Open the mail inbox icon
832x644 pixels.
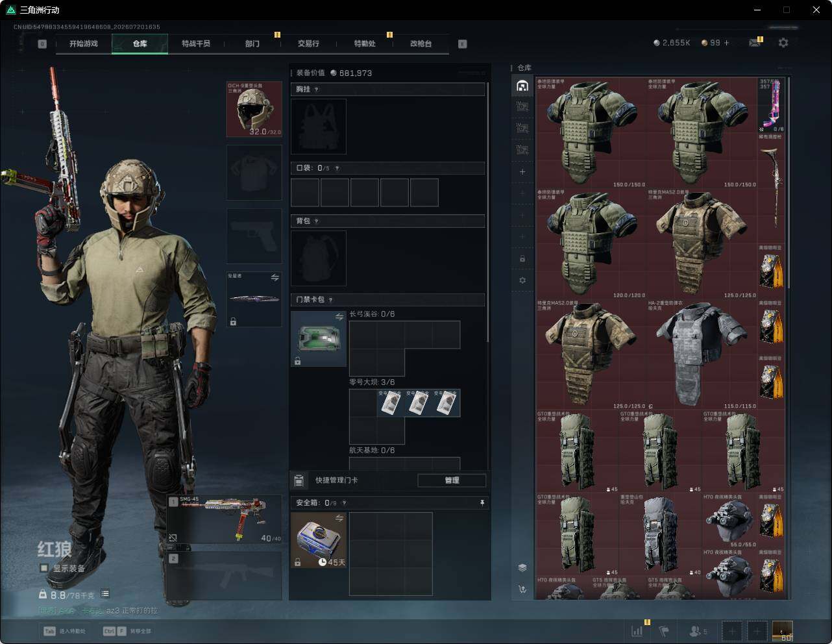(754, 43)
